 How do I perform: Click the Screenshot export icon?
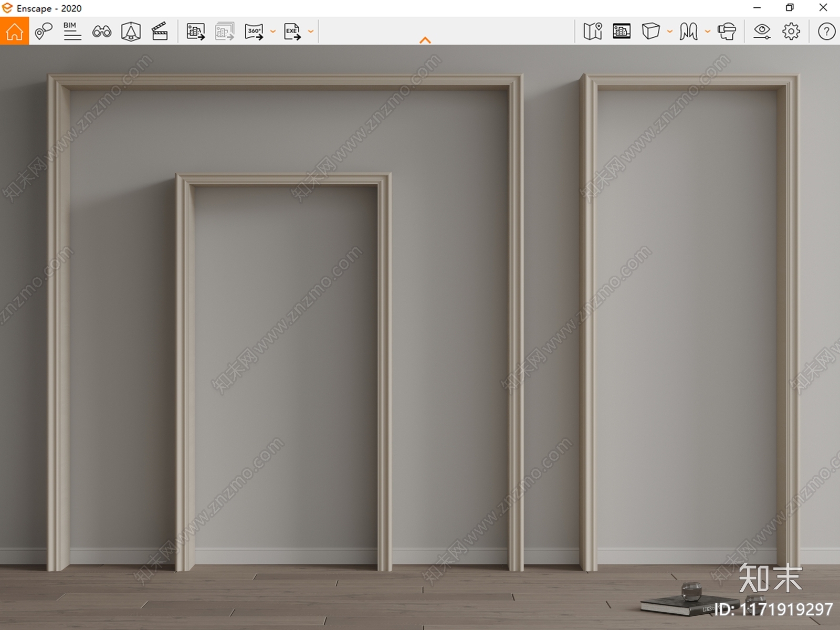(x=196, y=31)
